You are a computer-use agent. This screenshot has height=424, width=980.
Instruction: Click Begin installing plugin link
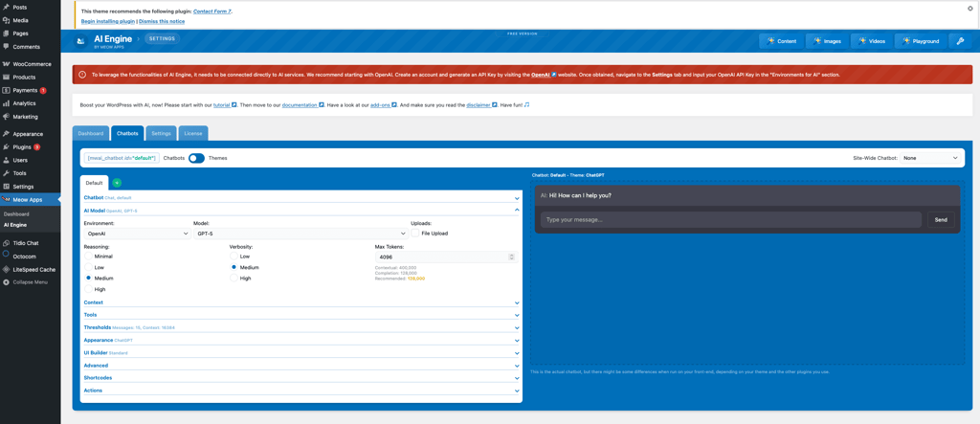(x=108, y=21)
